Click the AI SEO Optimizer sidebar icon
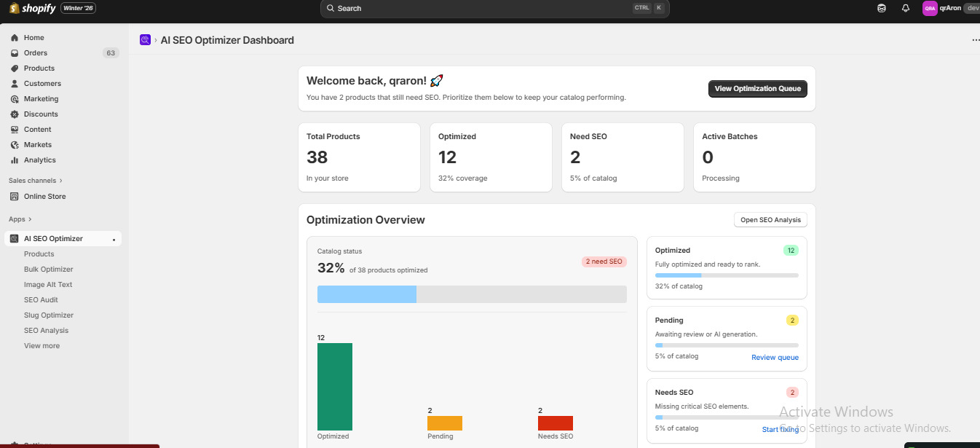 tap(15, 239)
